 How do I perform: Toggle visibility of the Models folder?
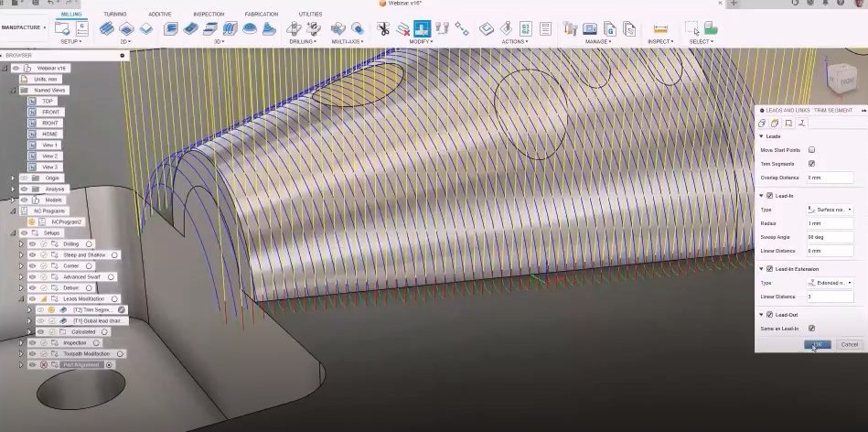click(24, 200)
